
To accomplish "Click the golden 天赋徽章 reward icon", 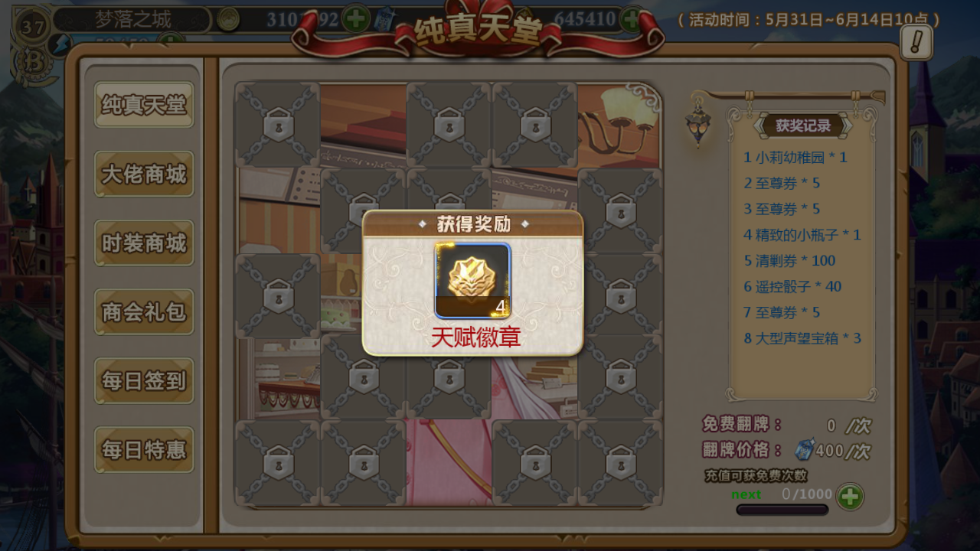I will click(x=472, y=281).
